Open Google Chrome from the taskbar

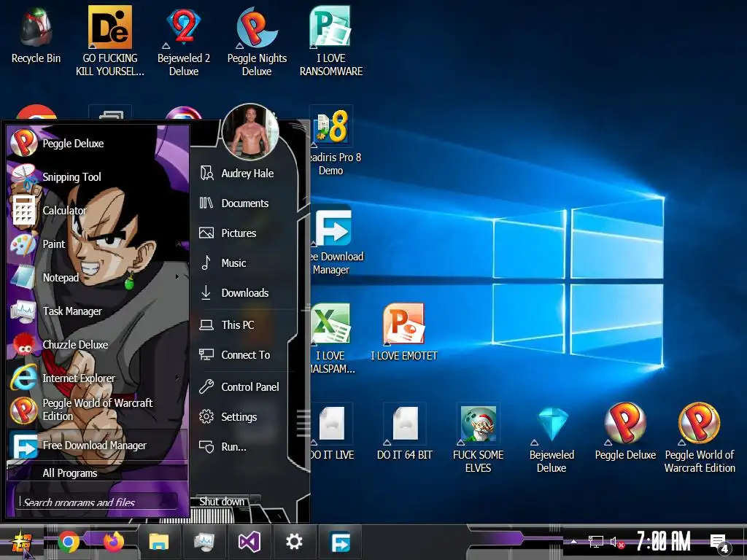point(69,542)
